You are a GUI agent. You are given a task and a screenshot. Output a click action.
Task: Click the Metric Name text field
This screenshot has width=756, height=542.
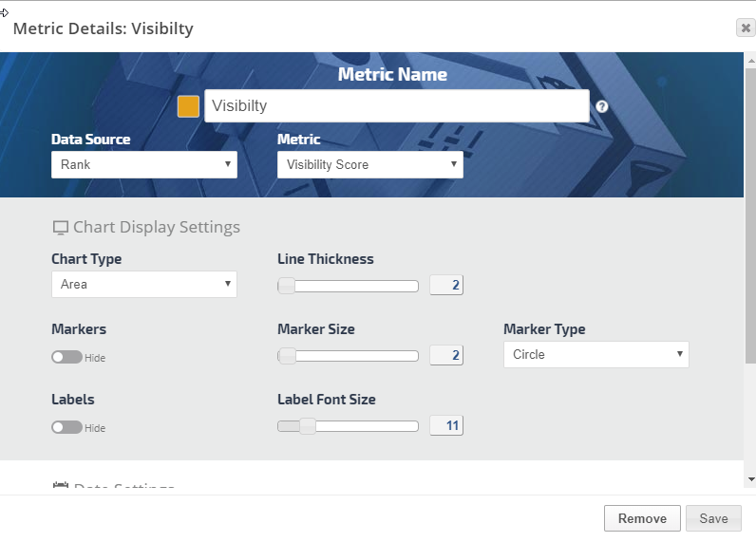pos(396,106)
